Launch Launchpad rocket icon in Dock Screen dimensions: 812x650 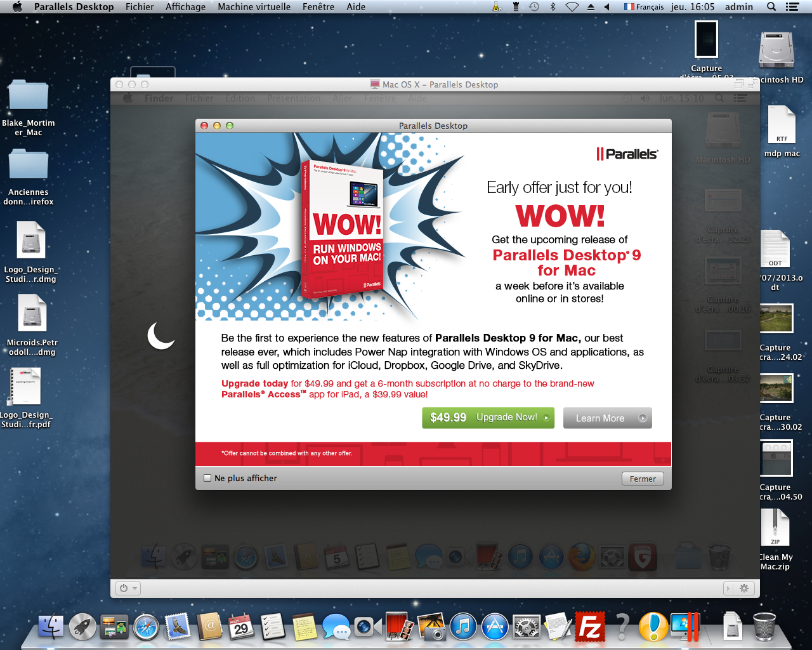pos(82,627)
